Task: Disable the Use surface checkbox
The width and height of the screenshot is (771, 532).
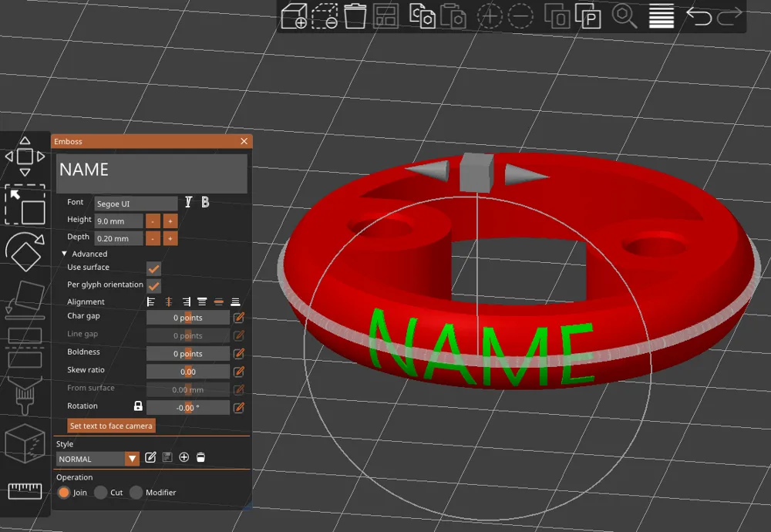Action: pyautogui.click(x=154, y=268)
